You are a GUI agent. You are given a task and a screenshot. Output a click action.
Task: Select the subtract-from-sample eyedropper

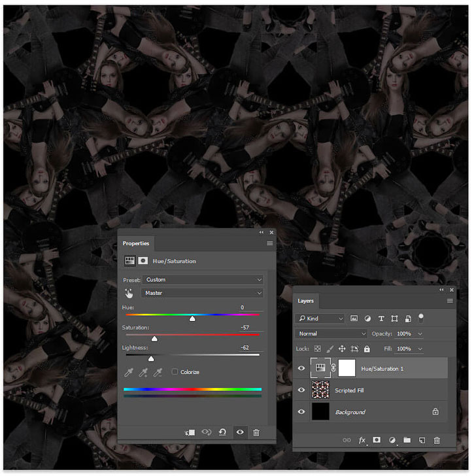[x=158, y=374]
